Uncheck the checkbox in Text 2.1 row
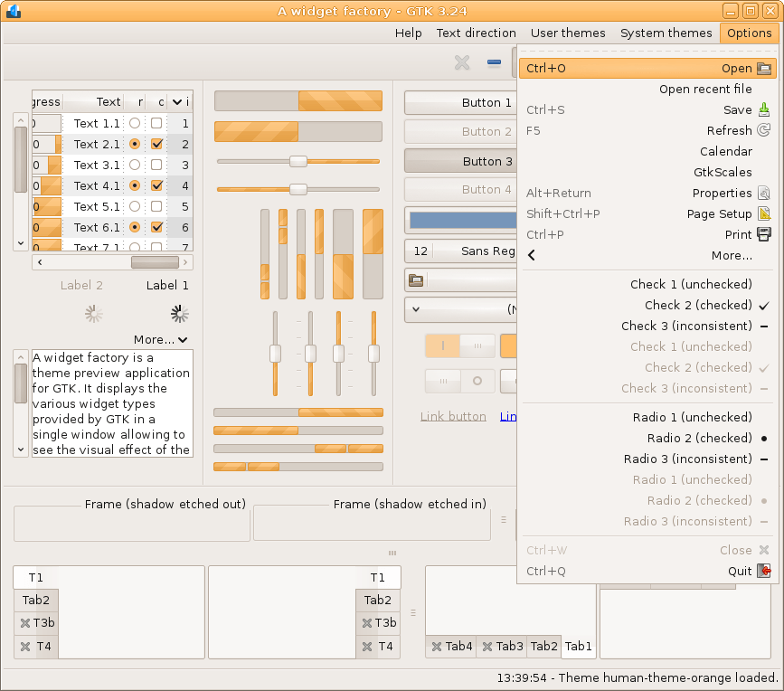Viewport: 784px width, 691px height. pyautogui.click(x=156, y=144)
